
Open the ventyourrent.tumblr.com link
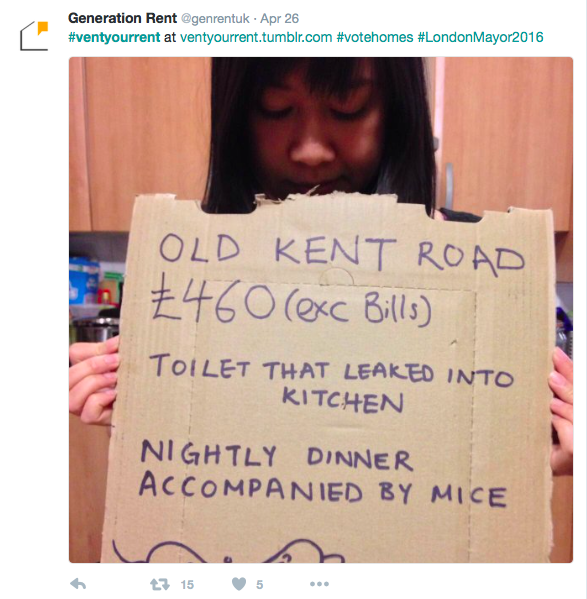tap(256, 37)
